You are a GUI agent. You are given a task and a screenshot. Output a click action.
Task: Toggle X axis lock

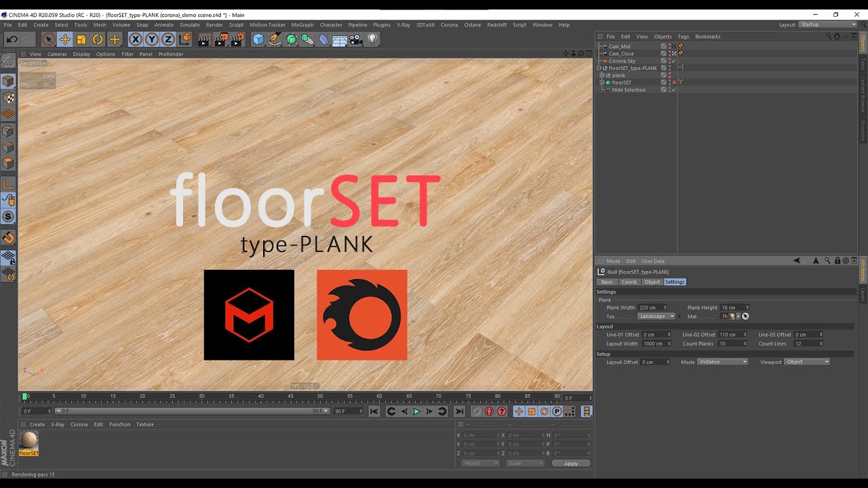[x=136, y=39]
